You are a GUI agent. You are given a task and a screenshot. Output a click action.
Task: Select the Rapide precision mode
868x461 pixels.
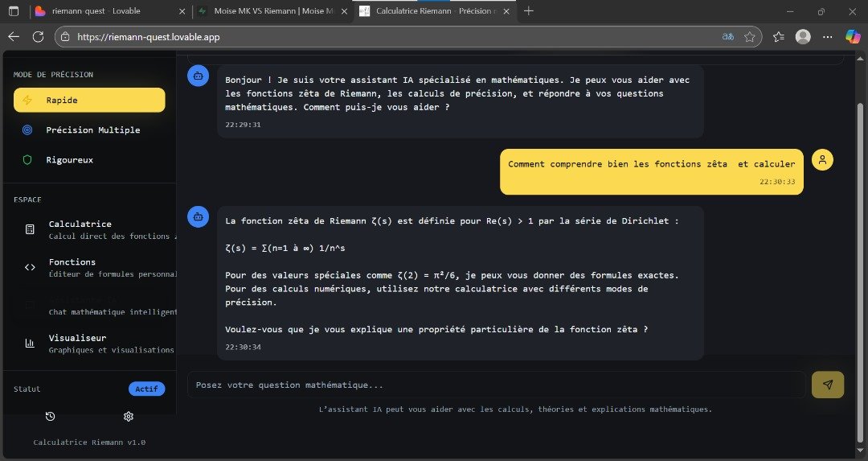(x=89, y=100)
